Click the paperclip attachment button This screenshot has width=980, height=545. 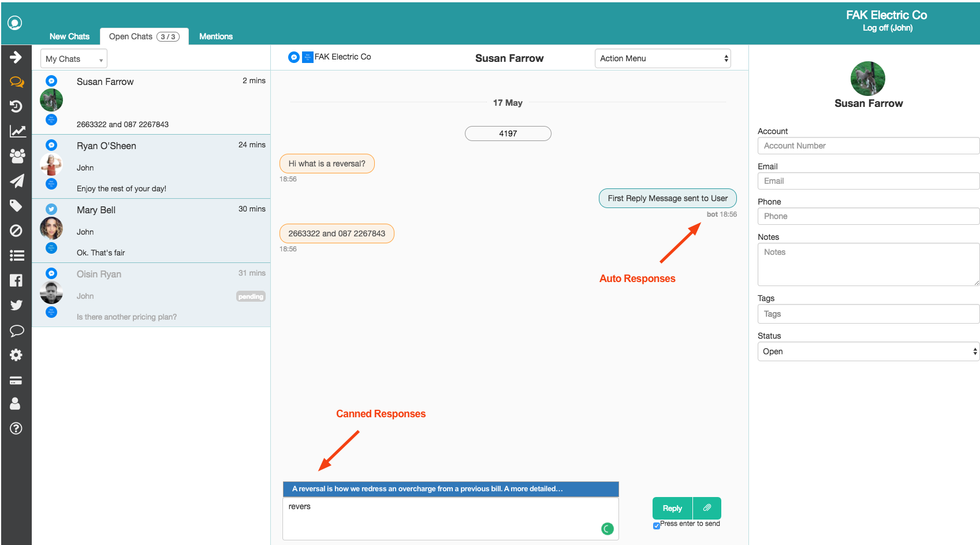point(707,508)
